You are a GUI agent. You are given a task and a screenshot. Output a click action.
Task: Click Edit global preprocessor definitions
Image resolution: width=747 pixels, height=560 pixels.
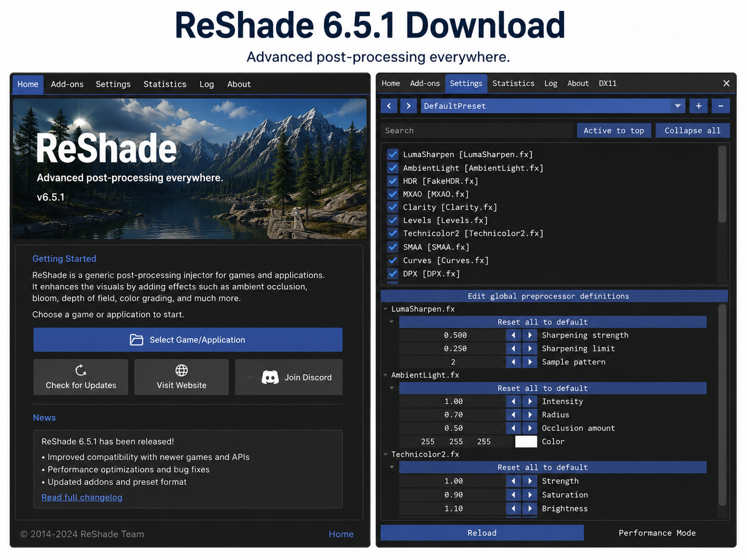click(x=554, y=296)
